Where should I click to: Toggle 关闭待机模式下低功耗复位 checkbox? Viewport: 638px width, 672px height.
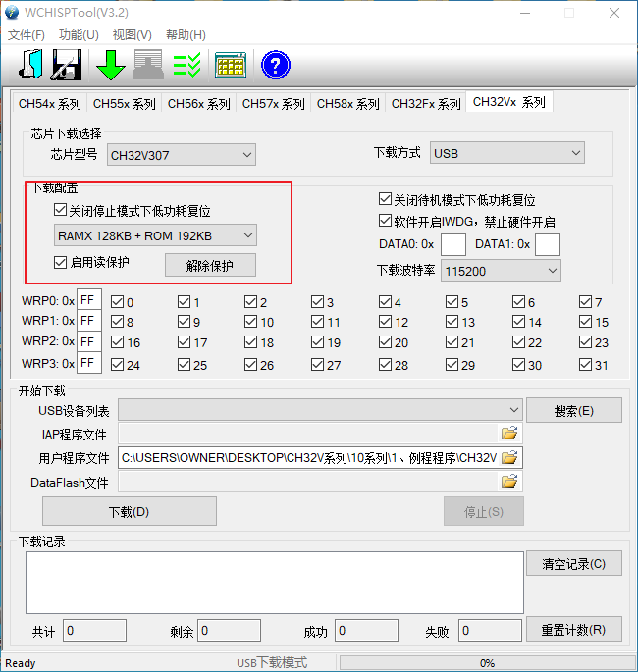coord(385,199)
